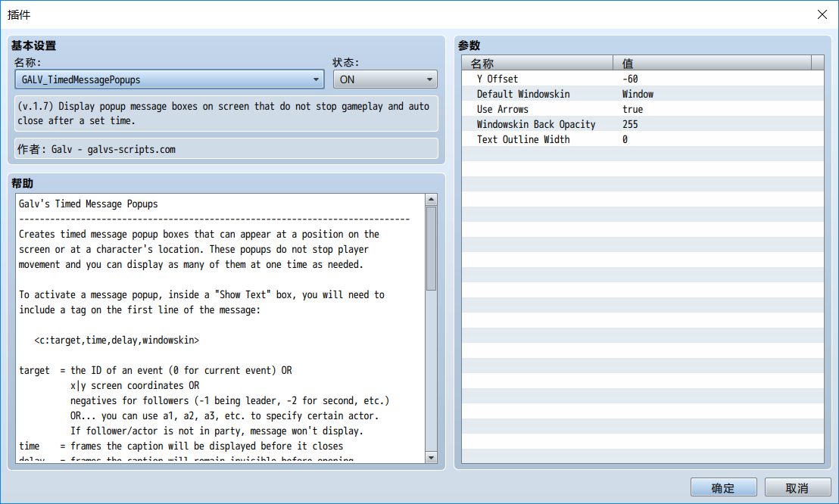The width and height of the screenshot is (839, 504).
Task: Click the true value cell
Action: point(632,109)
